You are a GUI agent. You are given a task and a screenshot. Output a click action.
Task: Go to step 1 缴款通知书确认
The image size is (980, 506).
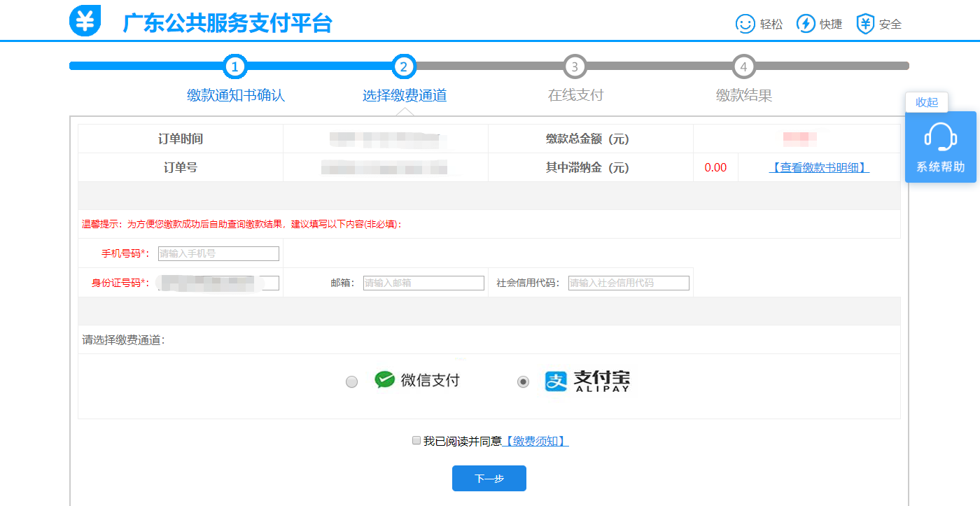pos(235,67)
